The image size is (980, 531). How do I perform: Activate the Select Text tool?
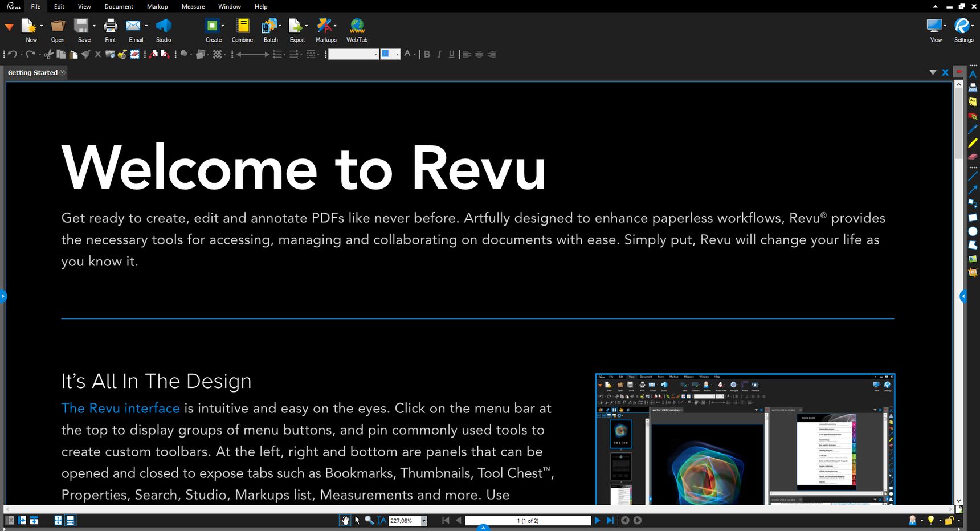point(381,520)
